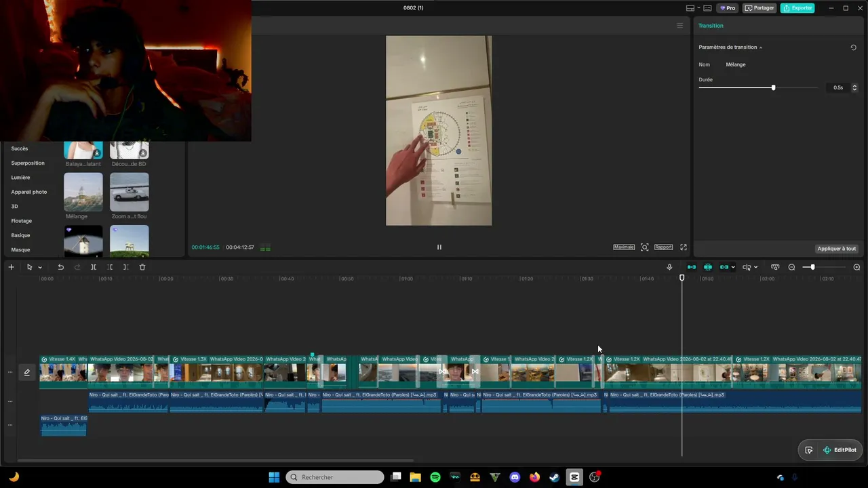Screen dimensions: 868x488
Task: Open the workspace layout selector
Action: pyautogui.click(x=690, y=8)
